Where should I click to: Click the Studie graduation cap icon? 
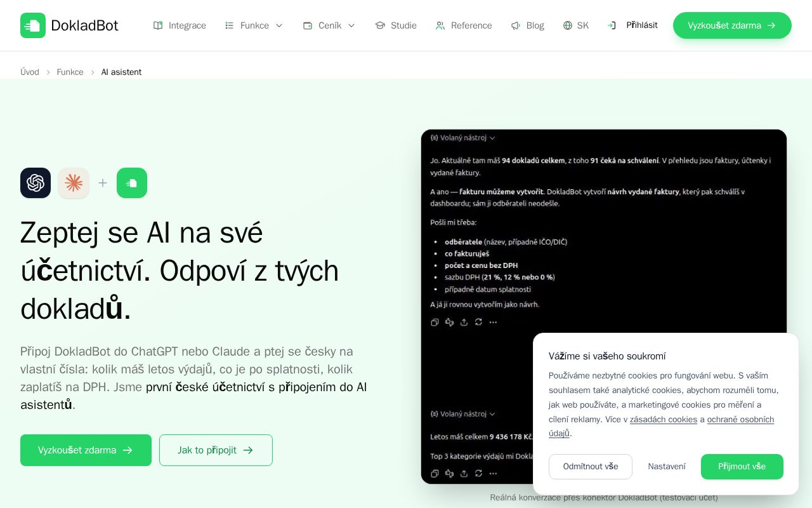(x=380, y=25)
